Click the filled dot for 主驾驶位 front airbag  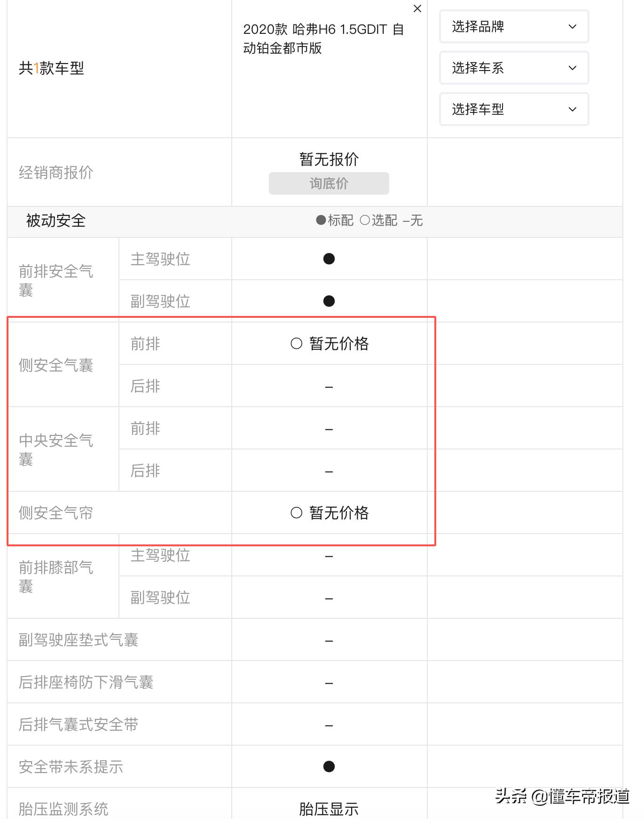329,260
